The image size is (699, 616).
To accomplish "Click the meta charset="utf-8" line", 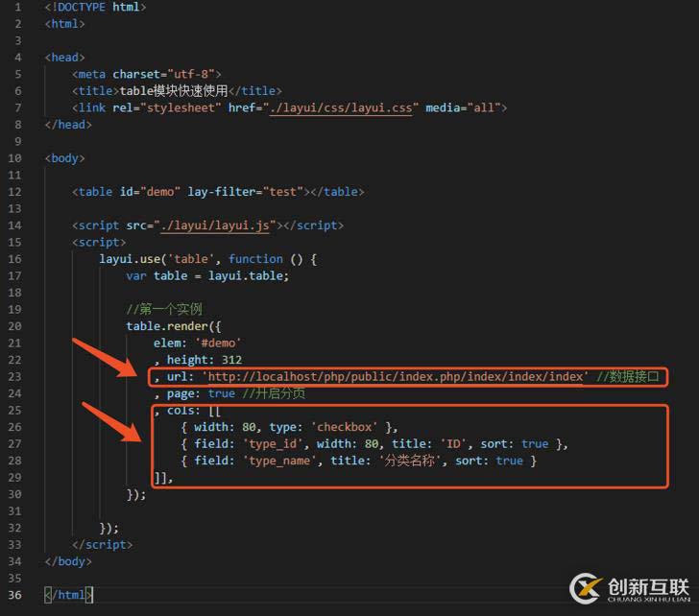I will (146, 74).
